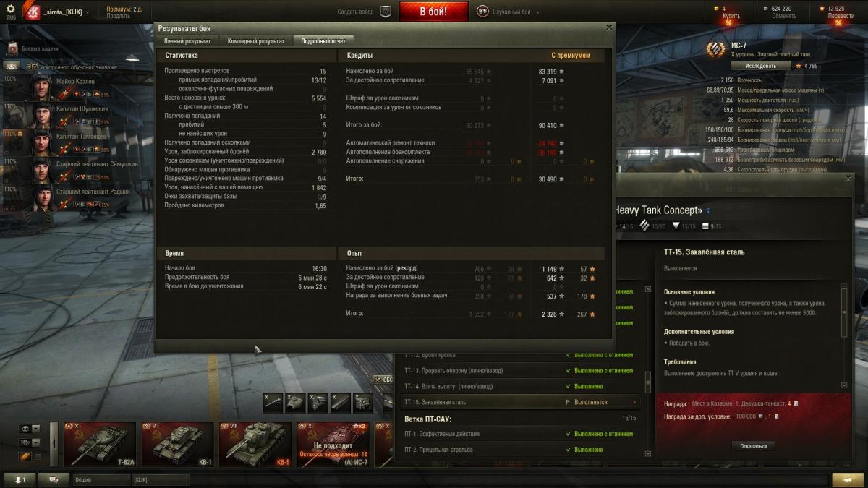Screen dimensions: 868x488
Task: Open Боевые задачи missions icon
Action: [x=12, y=49]
